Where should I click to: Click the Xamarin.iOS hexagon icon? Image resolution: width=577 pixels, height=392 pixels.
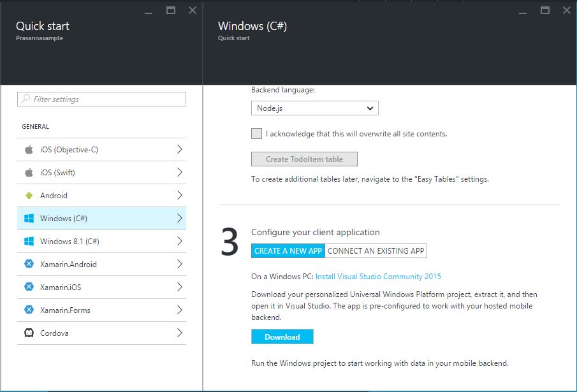coord(29,287)
